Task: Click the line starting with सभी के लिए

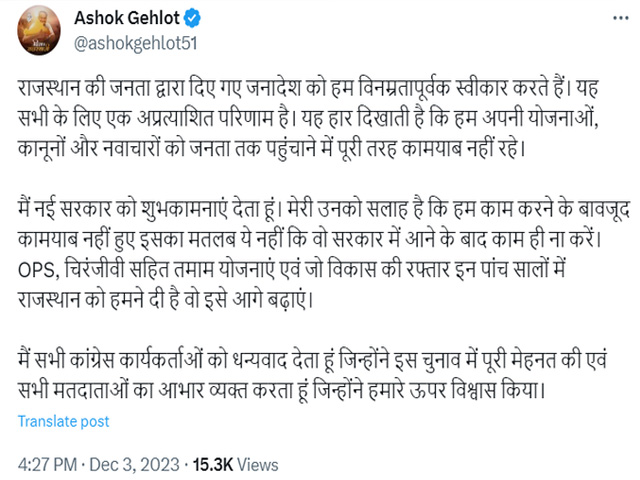Action: 308,118
